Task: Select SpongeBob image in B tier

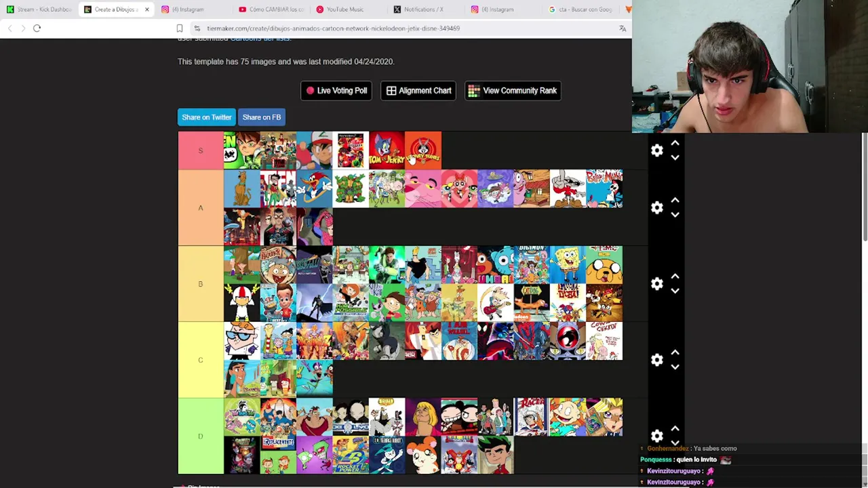Action: pos(568,264)
